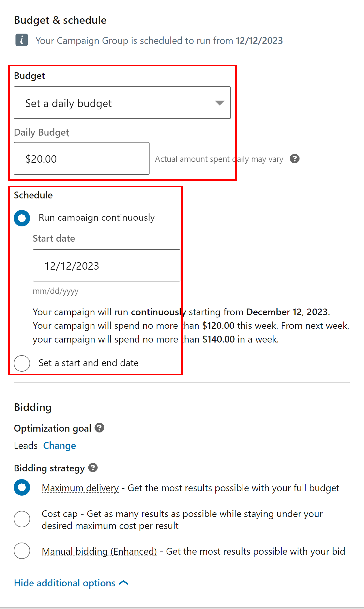Collapse options using the chevron icon
Screen dimensions: 364x609
[x=124, y=583]
